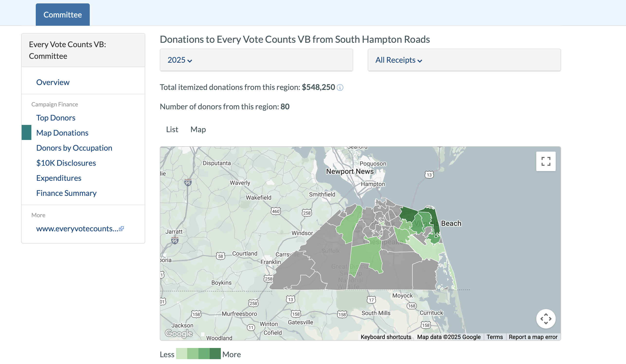The height and width of the screenshot is (364, 626).
Task: Click Report a map error
Action: [533, 337]
